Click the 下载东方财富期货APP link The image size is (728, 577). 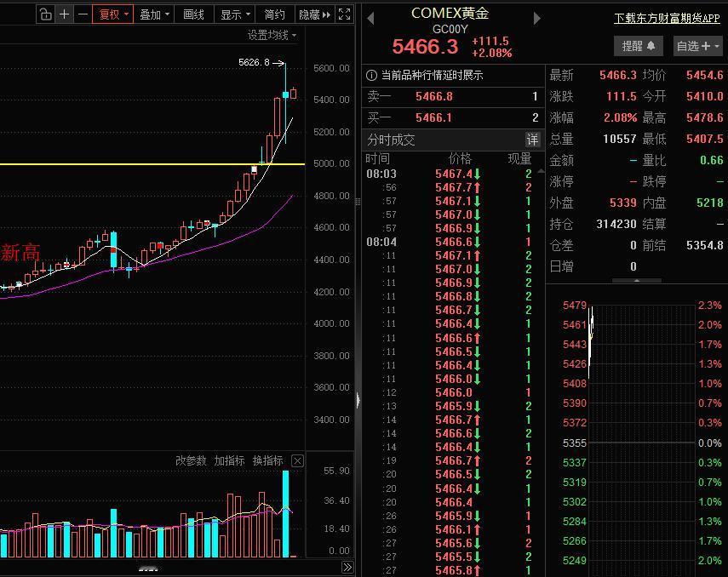665,18
